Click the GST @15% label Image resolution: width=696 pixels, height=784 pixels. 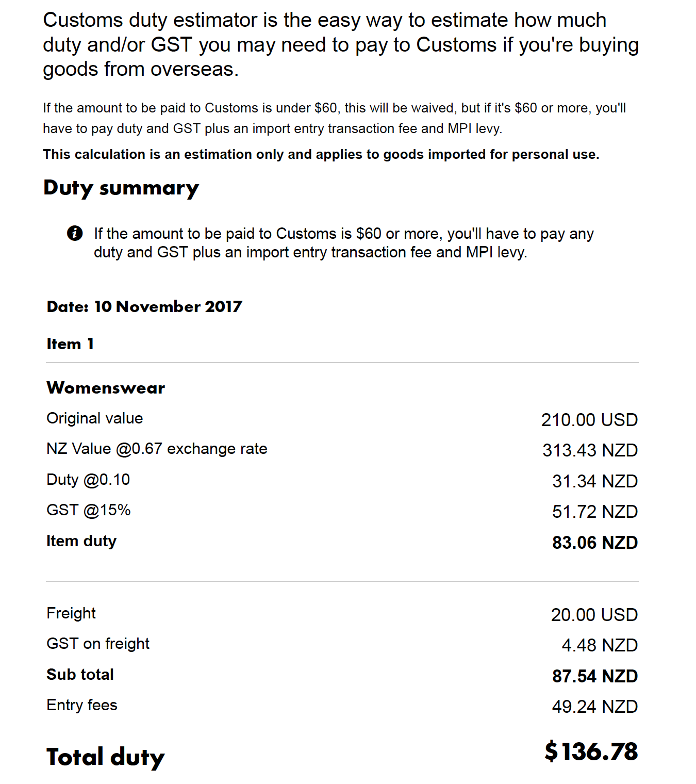89,510
